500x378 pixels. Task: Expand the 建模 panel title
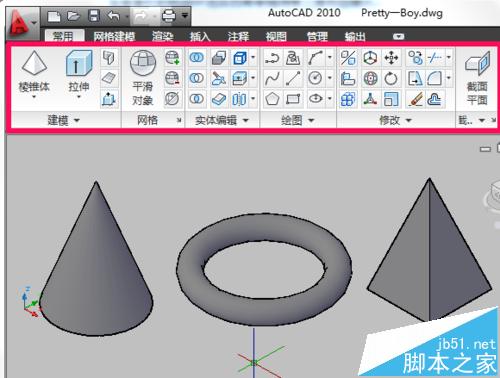tap(63, 120)
